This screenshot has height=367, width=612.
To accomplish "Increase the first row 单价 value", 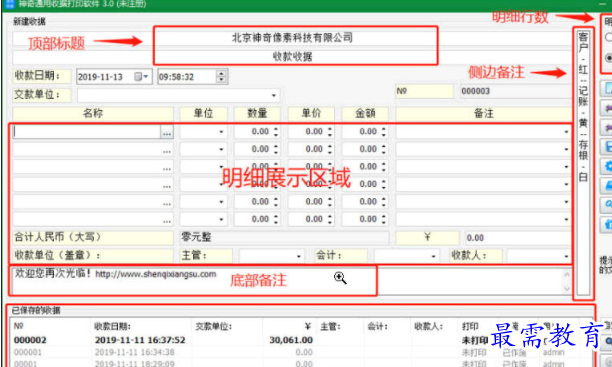I will (x=330, y=129).
